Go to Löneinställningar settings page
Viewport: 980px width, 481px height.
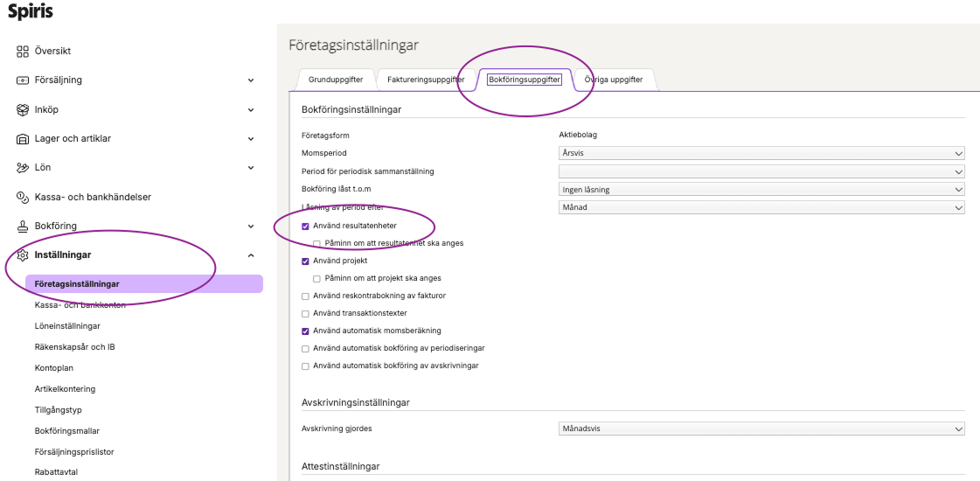click(x=67, y=326)
